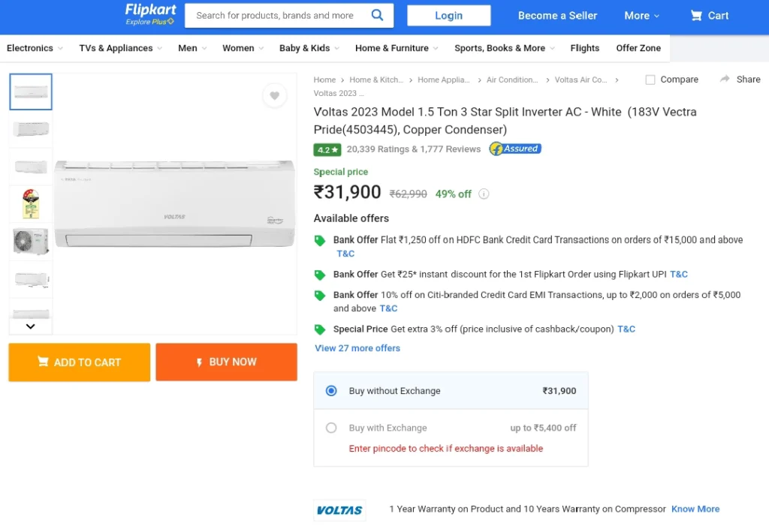Expand the TVs & Appliances menu
The height and width of the screenshot is (532, 769).
coord(121,48)
